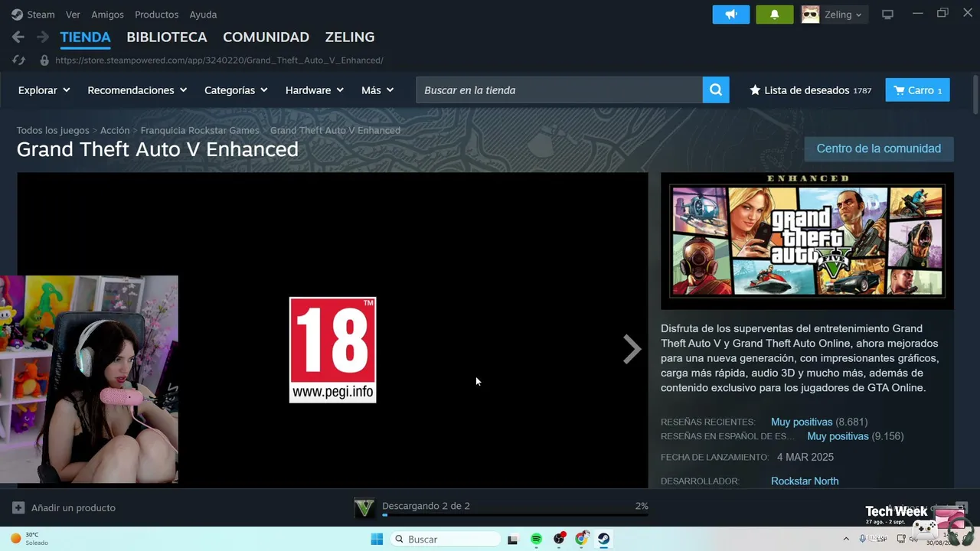The height and width of the screenshot is (551, 980).
Task: Click Muy positivas next to reseñas recientes
Action: tap(802, 422)
